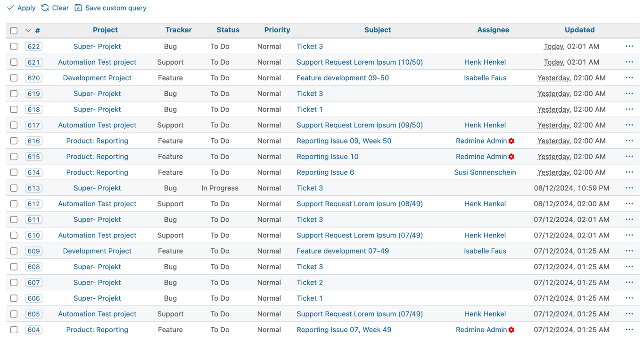Click the Clear refresh icon

45,8
